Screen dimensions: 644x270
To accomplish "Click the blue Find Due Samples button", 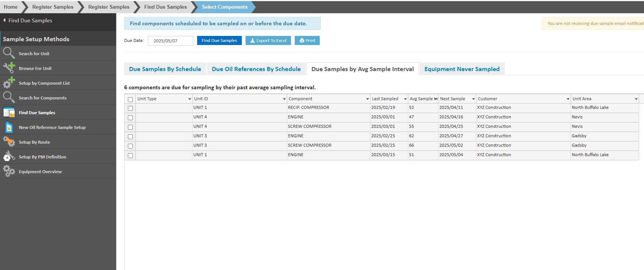I will click(x=219, y=40).
